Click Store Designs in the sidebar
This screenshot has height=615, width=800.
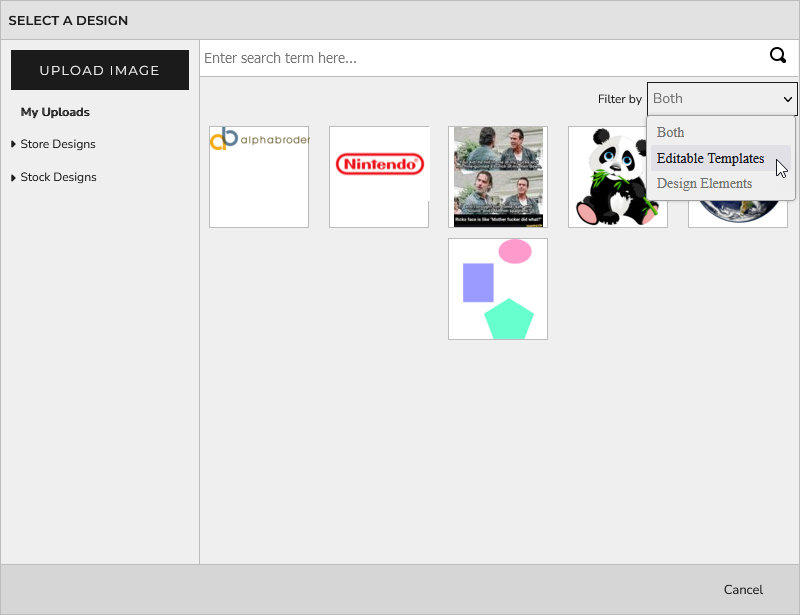(57, 144)
